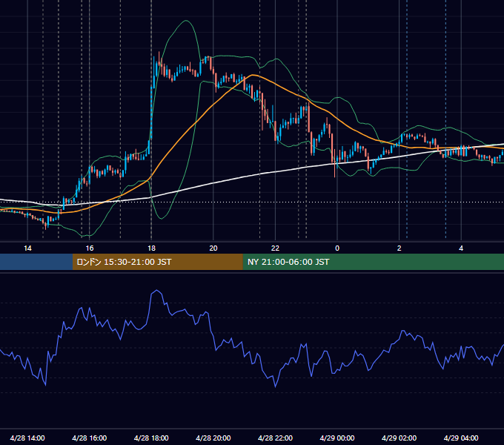Viewport: 504px width, 445px height.
Task: Click the 22 hour label on price chart axis
Action: coord(275,248)
